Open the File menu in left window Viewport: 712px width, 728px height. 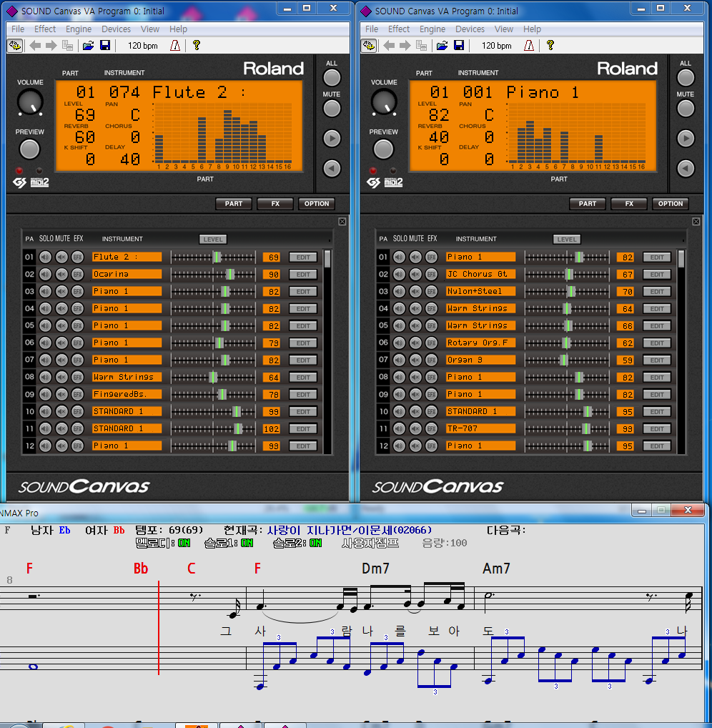coord(18,29)
